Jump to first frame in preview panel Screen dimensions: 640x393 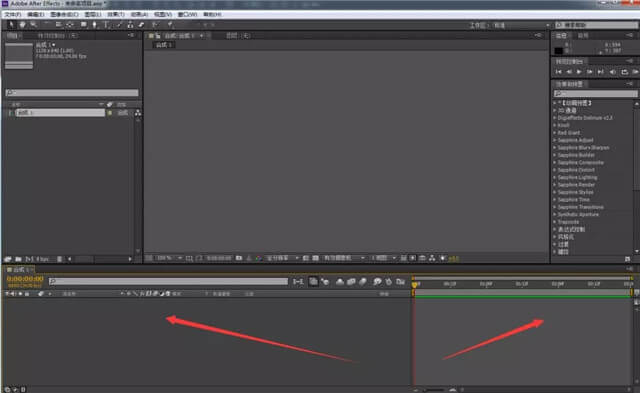pyautogui.click(x=558, y=72)
